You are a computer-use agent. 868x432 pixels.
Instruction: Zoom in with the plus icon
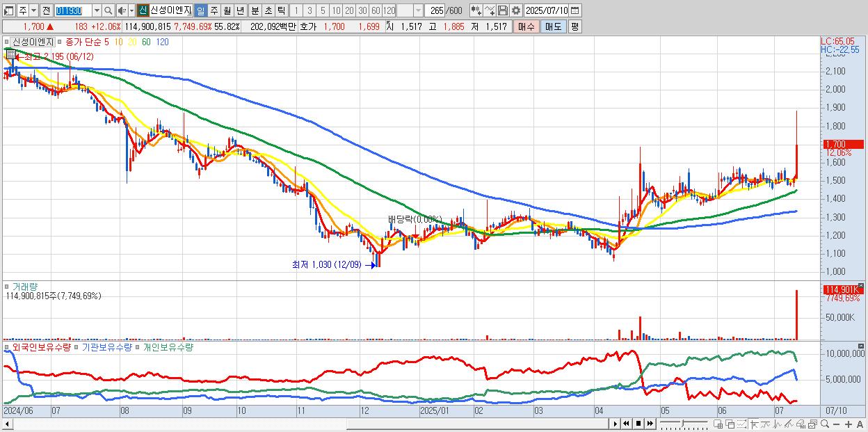849,424
